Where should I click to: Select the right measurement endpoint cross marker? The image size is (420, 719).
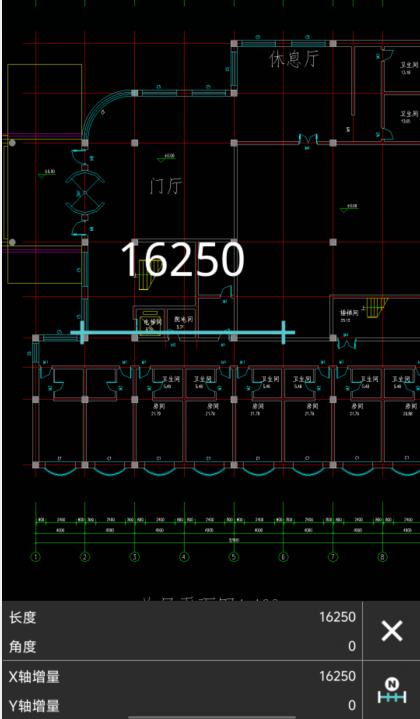(x=283, y=332)
